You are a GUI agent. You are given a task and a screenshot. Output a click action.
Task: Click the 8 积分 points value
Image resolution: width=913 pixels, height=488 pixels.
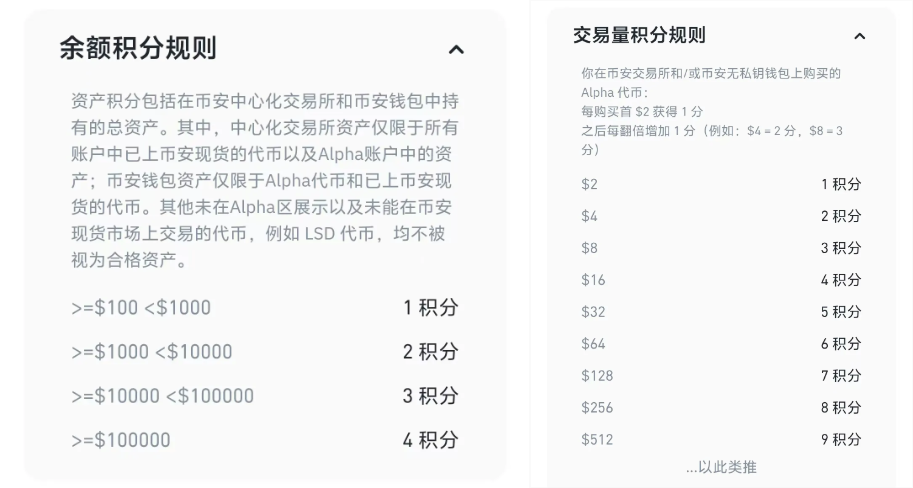(840, 408)
